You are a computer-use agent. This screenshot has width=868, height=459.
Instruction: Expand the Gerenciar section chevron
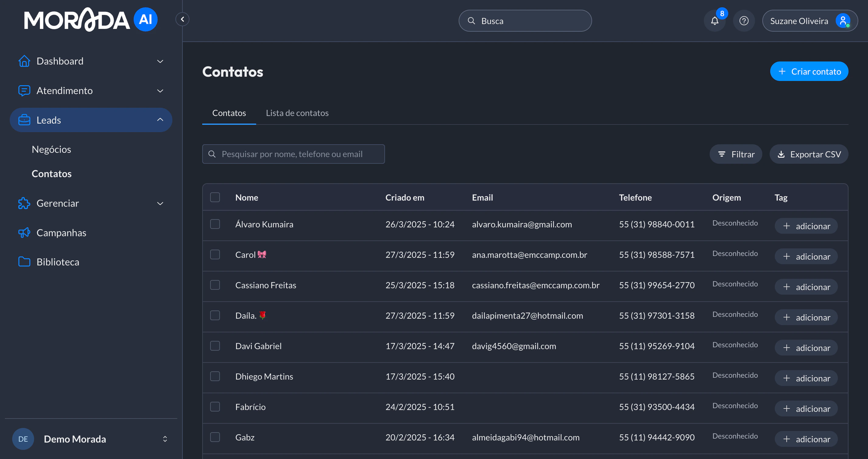[x=160, y=203]
